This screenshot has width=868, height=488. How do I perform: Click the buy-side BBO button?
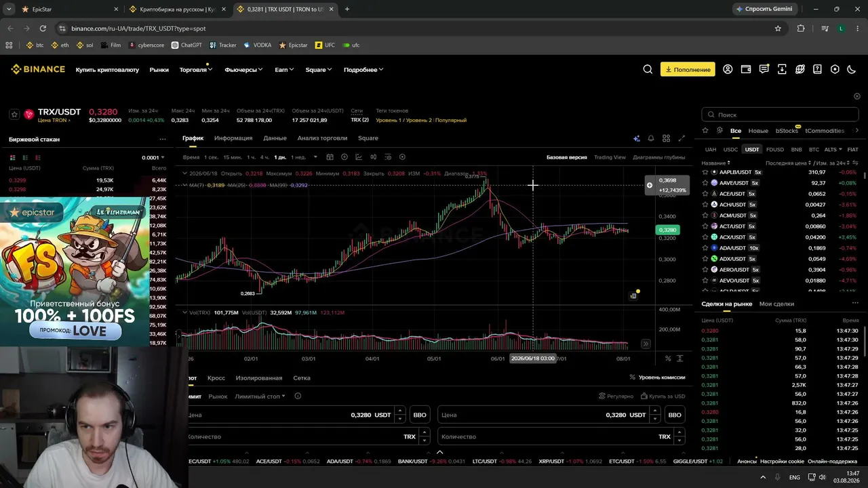(420, 415)
